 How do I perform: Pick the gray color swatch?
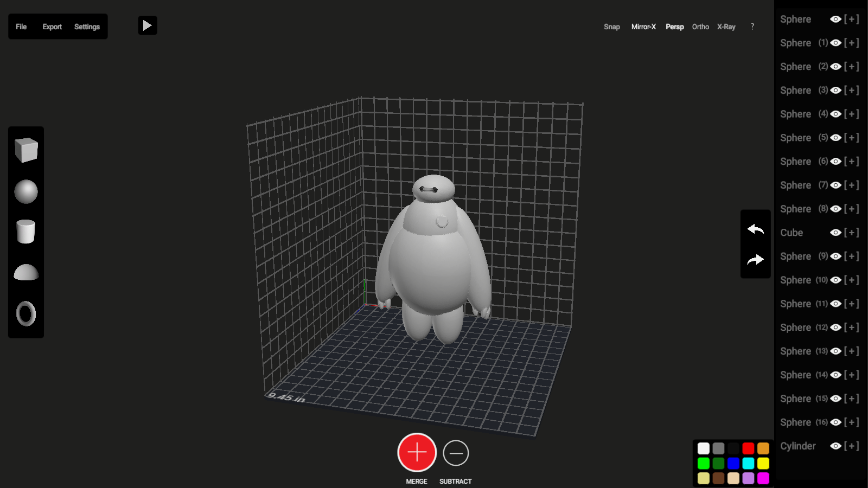718,448
